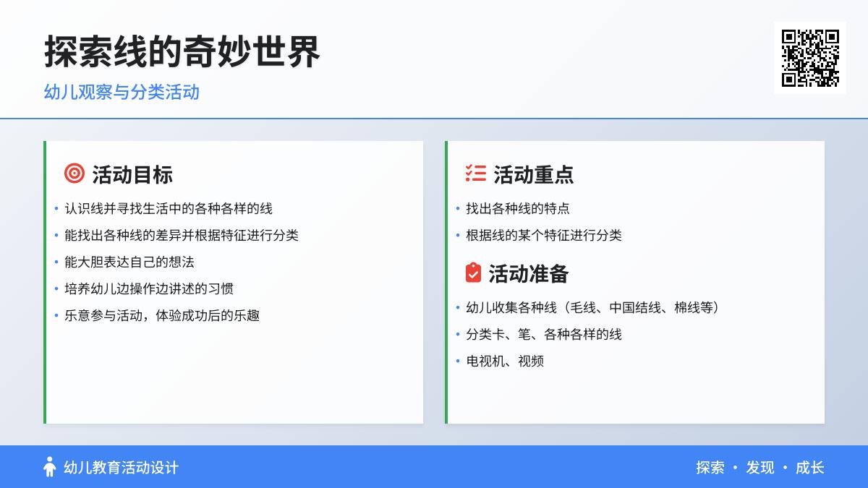
Task: Click the child figure icon in footer
Action: (x=50, y=467)
